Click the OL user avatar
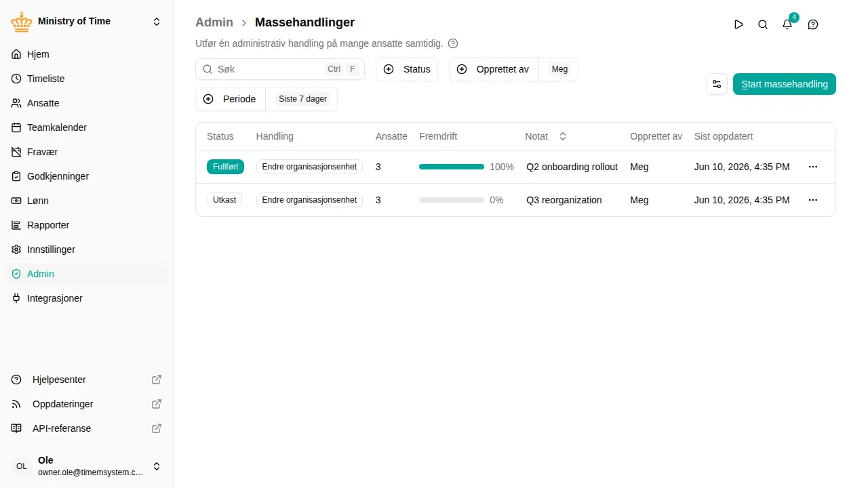This screenshot has height=488, width=868. pyautogui.click(x=22, y=466)
